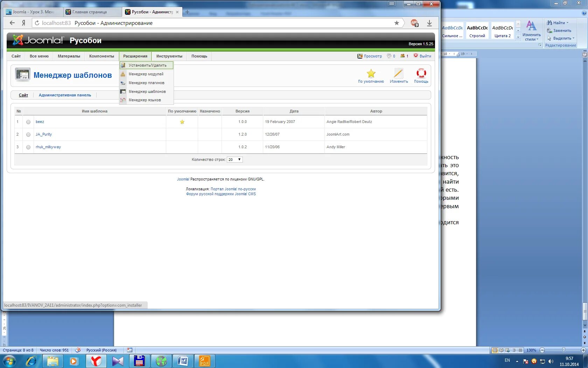Click 'Число слов: 951' in Word status bar

point(54,350)
